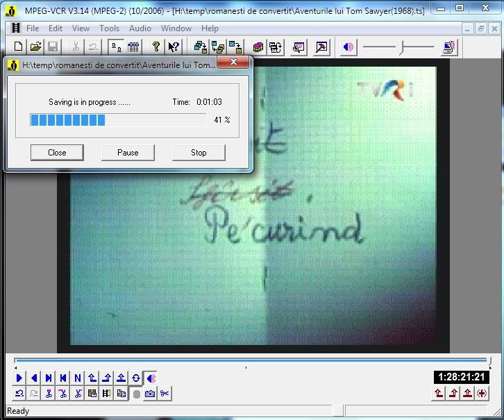The width and height of the screenshot is (504, 420).
Task: Toggle the loop playback button
Action: click(x=136, y=378)
